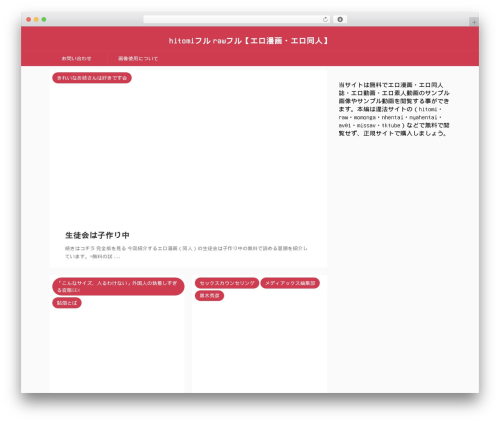Screen dimensions: 500x423
Task: Open the お問い合わせ menu item
Action: tap(76, 59)
